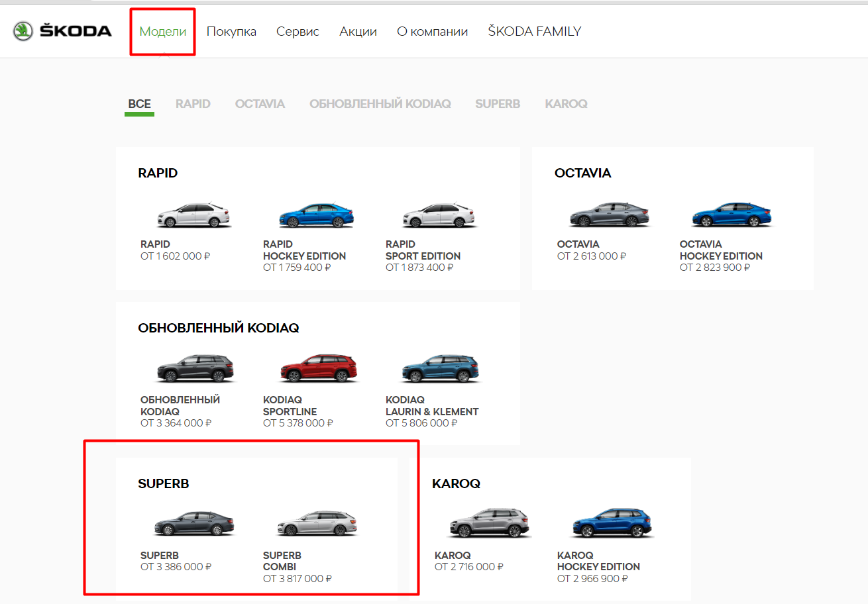Open the RAPID SPORT EDITION link
Viewport: 868px width, 604px height.
423,250
